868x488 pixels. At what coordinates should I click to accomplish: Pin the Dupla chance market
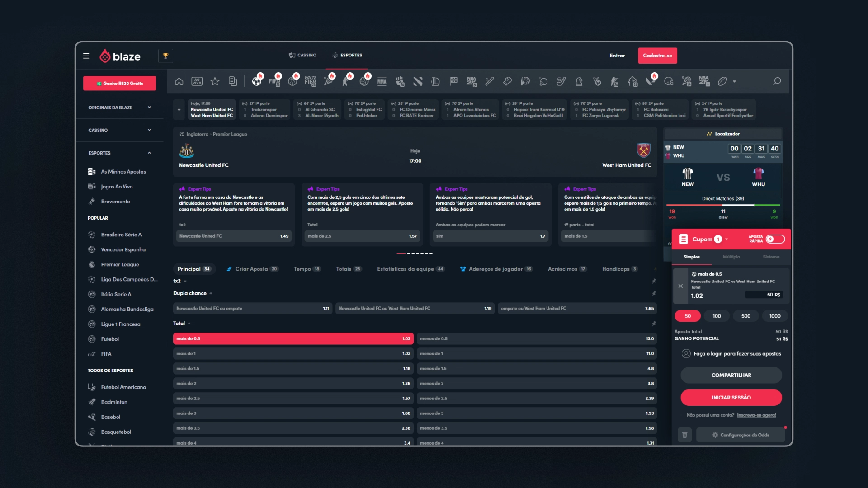654,293
